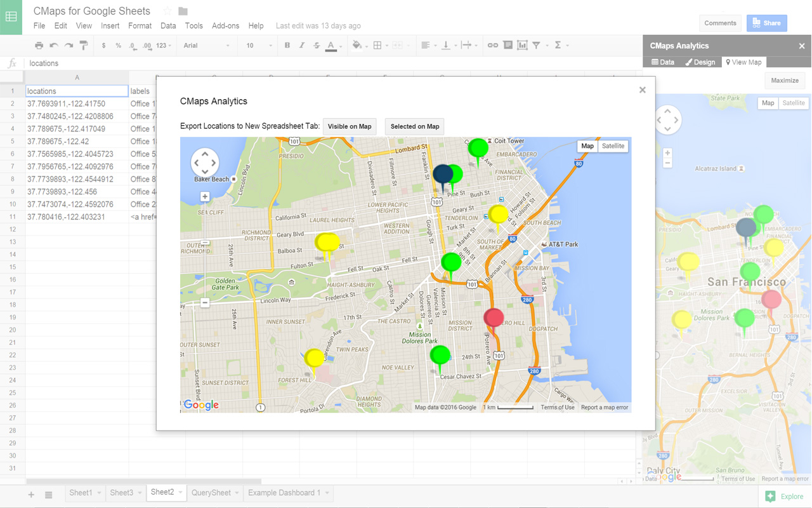Viewport: 812px width, 508px height.
Task: Select the Paint format tool
Action: [84, 45]
